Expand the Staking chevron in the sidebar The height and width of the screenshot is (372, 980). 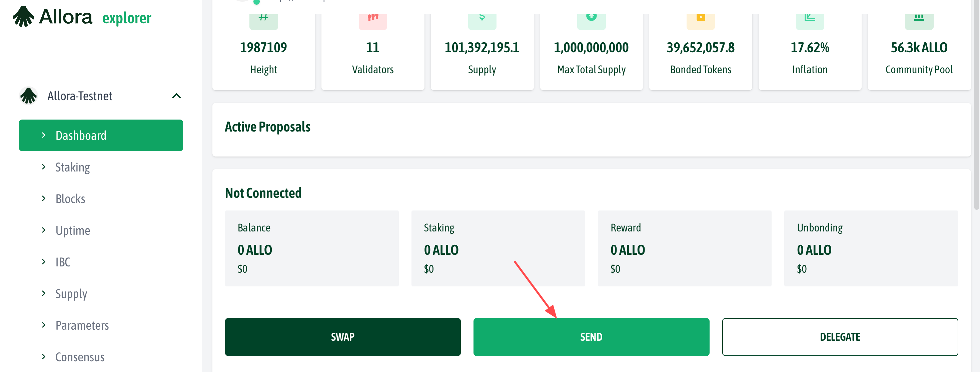pos(44,167)
